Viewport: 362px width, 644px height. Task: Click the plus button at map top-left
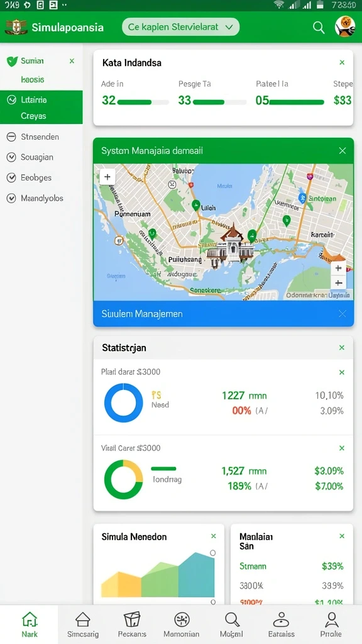click(x=107, y=177)
